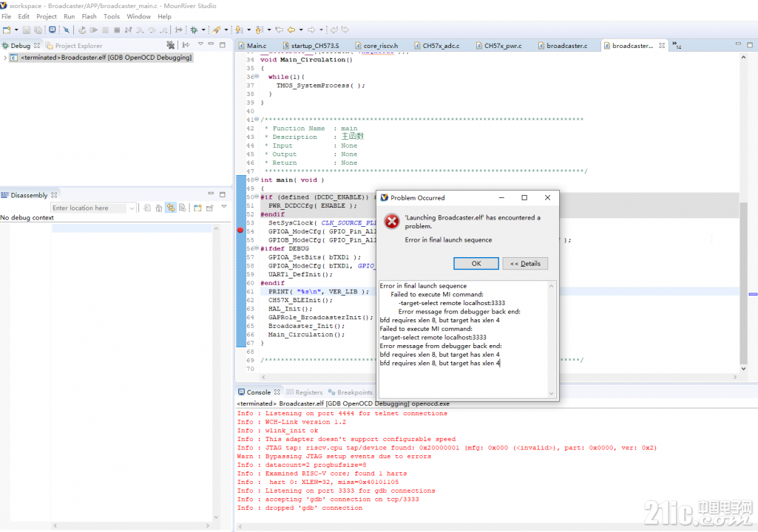Collapse the main function at line 48

coord(257,180)
